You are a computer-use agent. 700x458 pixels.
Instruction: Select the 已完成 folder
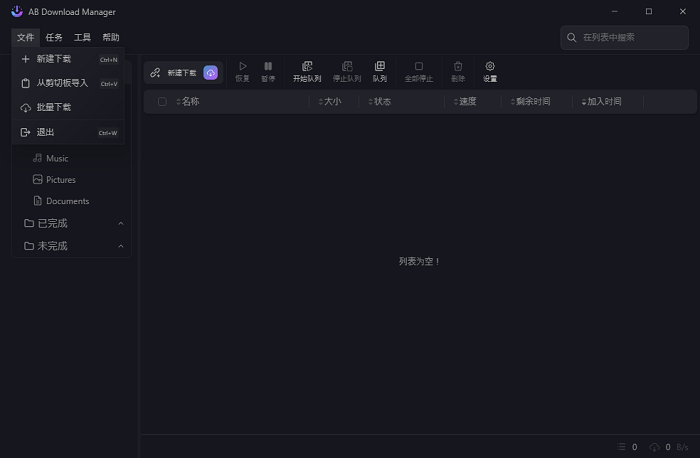[72, 223]
